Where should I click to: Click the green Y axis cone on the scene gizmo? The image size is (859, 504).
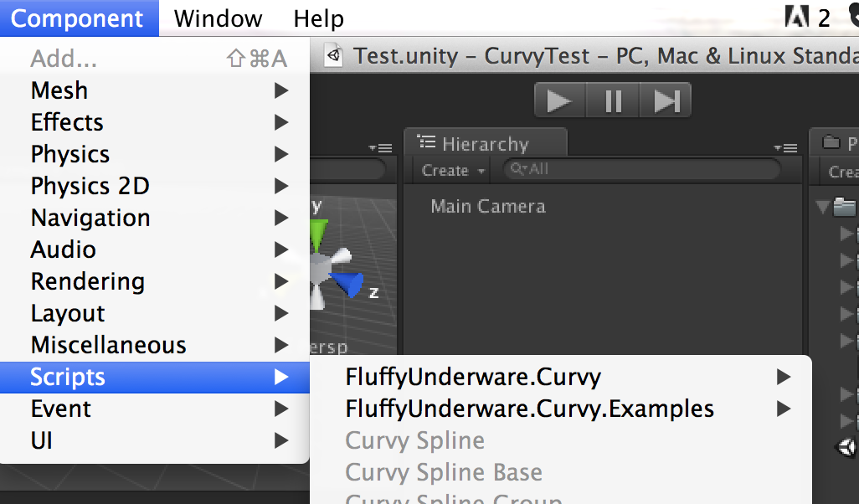319,234
